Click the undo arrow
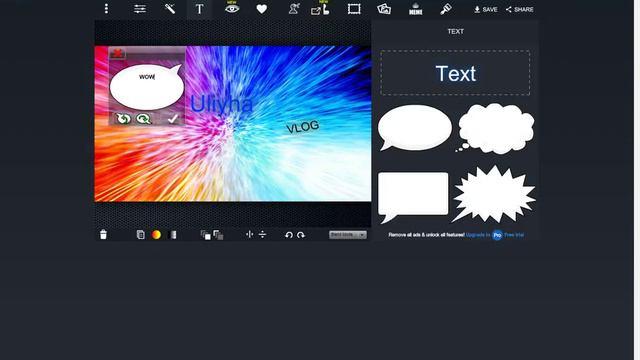 tap(289, 235)
